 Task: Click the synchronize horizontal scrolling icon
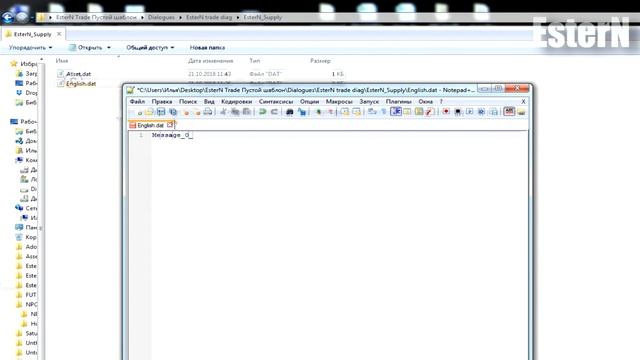point(356,111)
